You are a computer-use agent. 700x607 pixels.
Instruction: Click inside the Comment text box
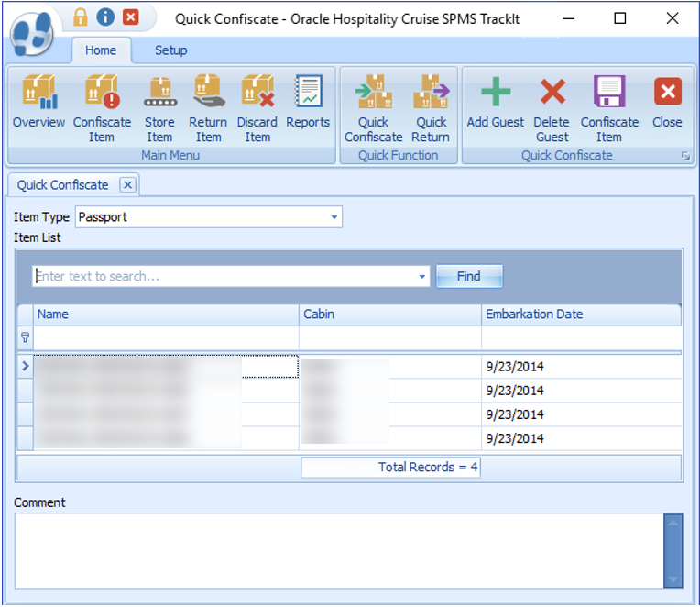click(x=339, y=551)
